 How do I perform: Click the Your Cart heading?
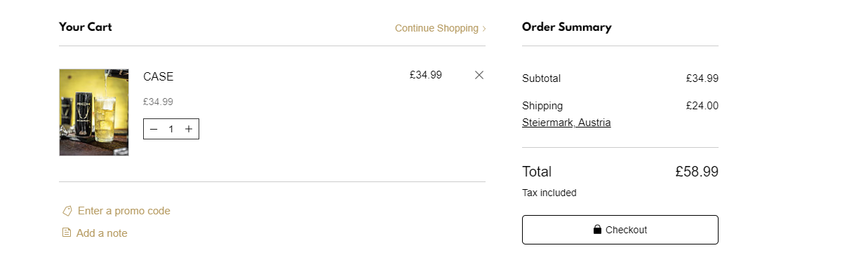point(86,27)
